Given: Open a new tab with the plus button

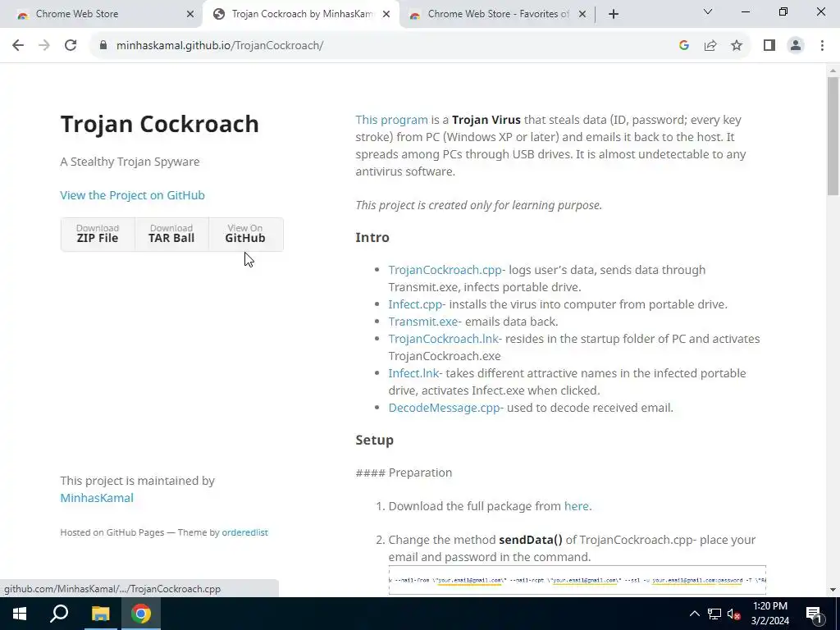Looking at the screenshot, I should click(614, 14).
